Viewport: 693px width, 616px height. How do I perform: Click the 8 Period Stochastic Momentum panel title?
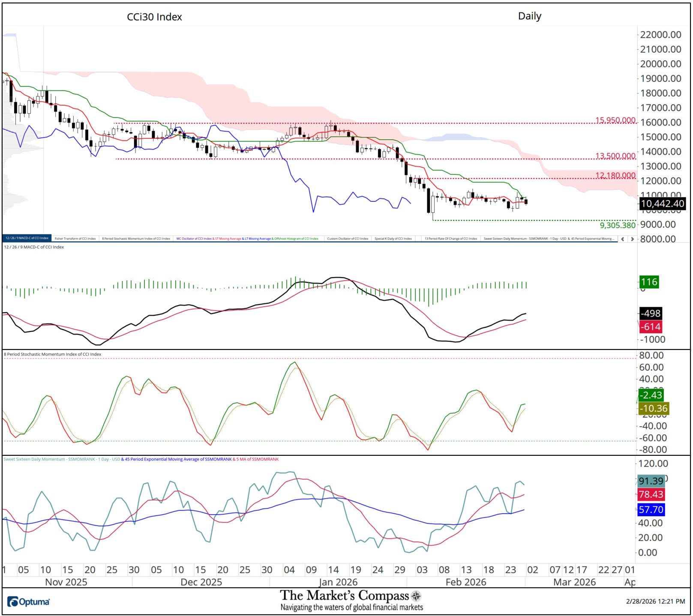click(x=53, y=354)
